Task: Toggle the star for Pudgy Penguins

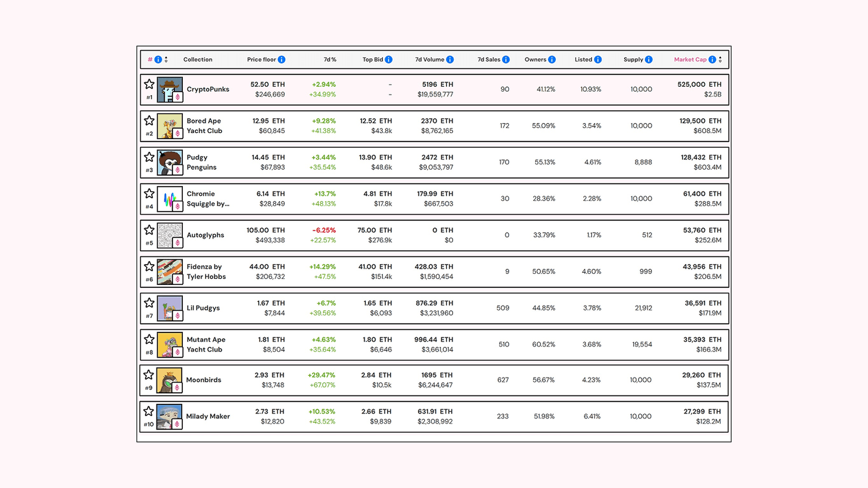Action: [149, 157]
